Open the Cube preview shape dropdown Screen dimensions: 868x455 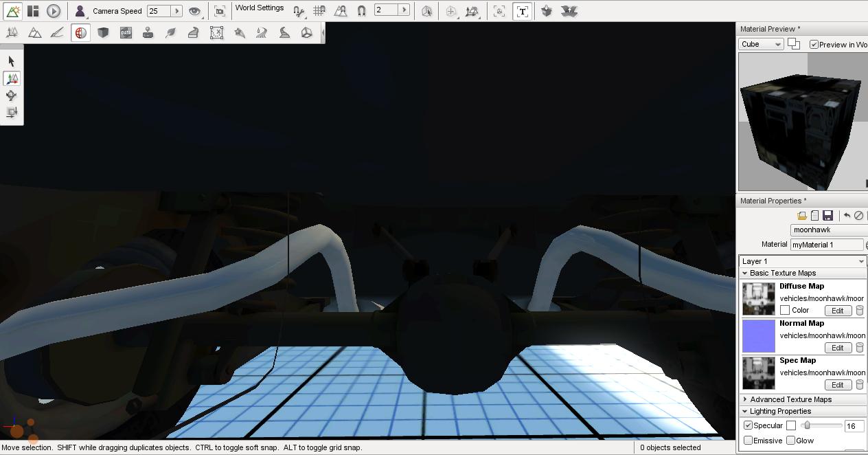click(761, 44)
